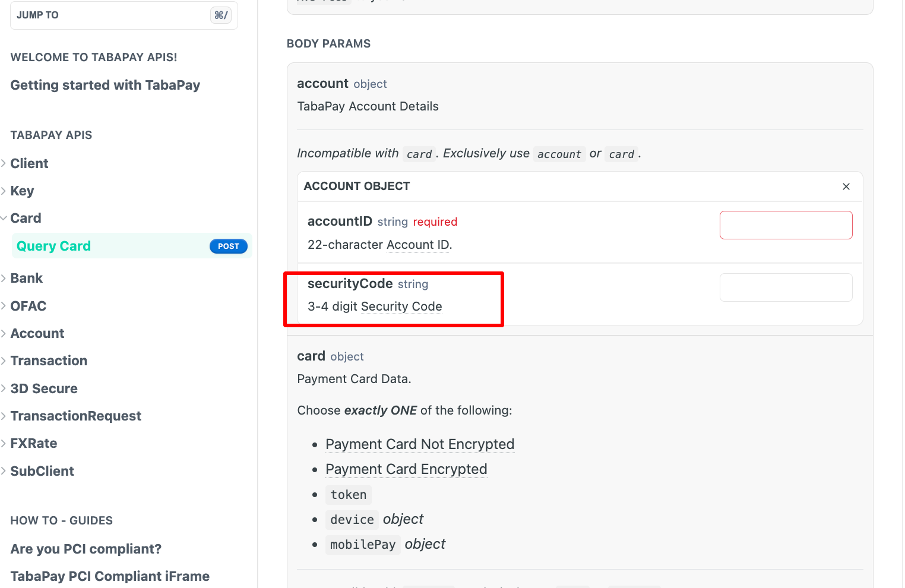Viewport: 905px width, 588px height.
Task: Select Query Card in sidebar
Action: coord(132,246)
